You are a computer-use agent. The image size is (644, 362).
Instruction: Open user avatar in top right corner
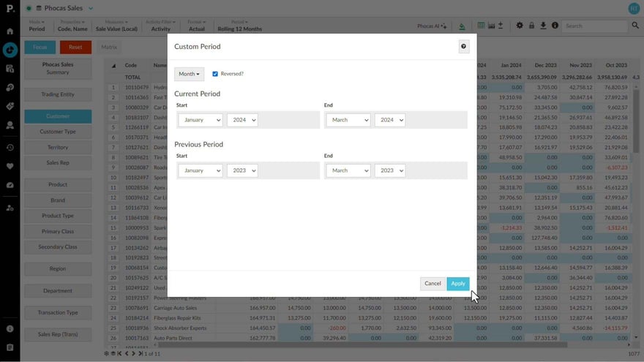pos(633,8)
